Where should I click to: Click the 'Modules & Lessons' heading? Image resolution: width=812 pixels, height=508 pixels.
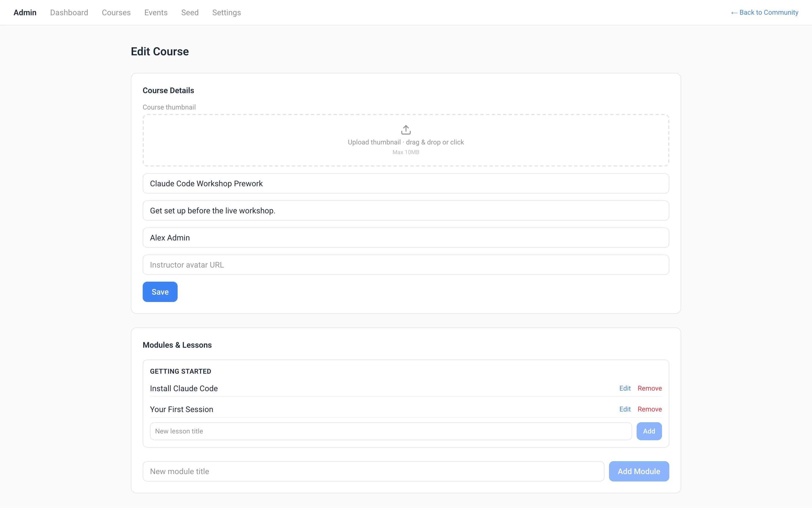click(177, 345)
